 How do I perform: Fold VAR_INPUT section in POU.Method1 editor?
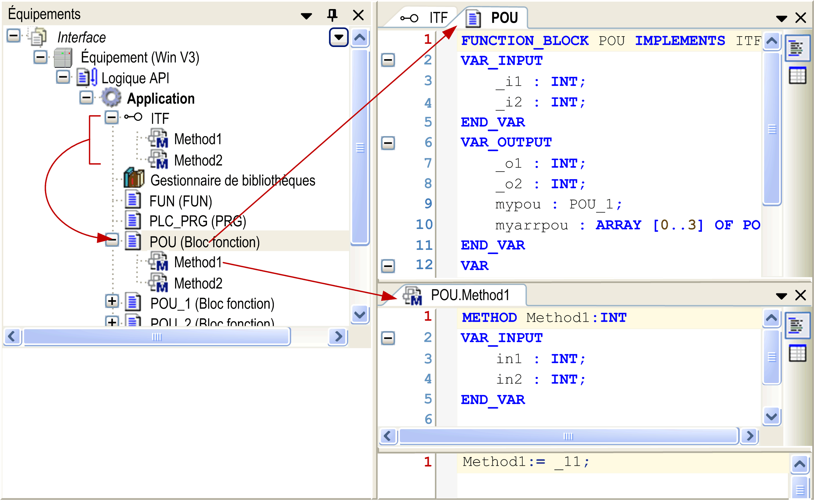click(388, 338)
